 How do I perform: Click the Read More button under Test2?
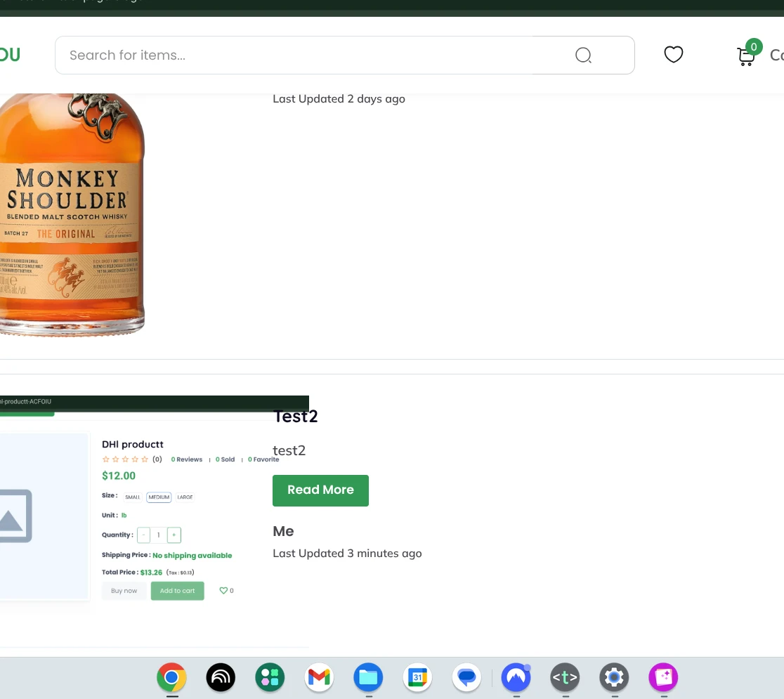320,490
